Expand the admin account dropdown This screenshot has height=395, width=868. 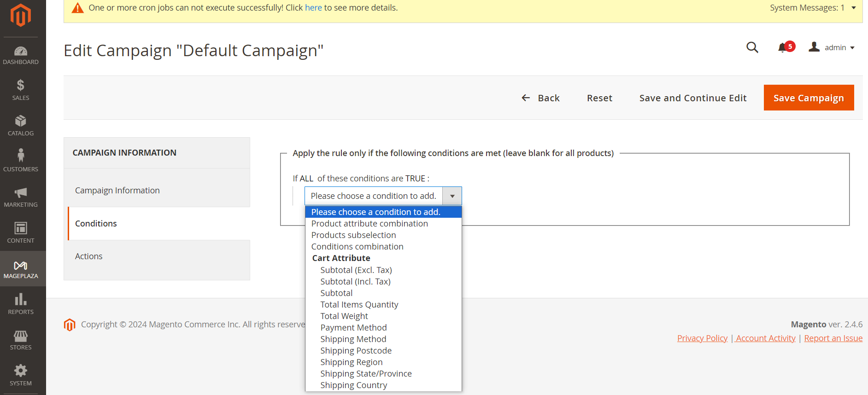click(832, 47)
